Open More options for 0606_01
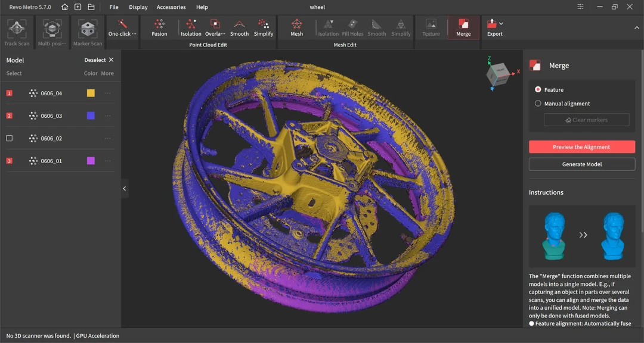The image size is (644, 343). click(107, 161)
